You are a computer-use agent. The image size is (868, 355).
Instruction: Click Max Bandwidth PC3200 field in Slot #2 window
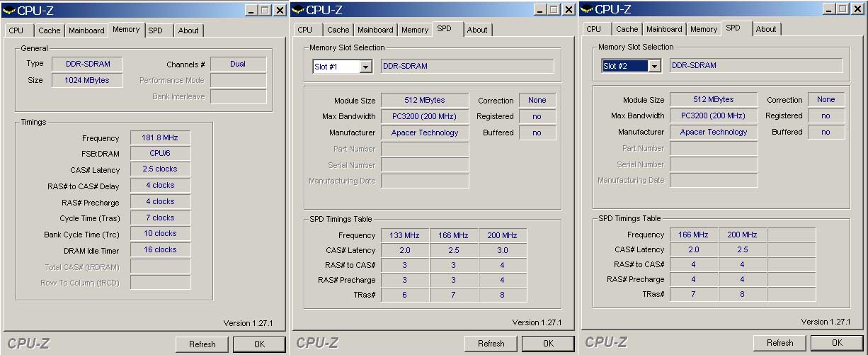coord(714,115)
